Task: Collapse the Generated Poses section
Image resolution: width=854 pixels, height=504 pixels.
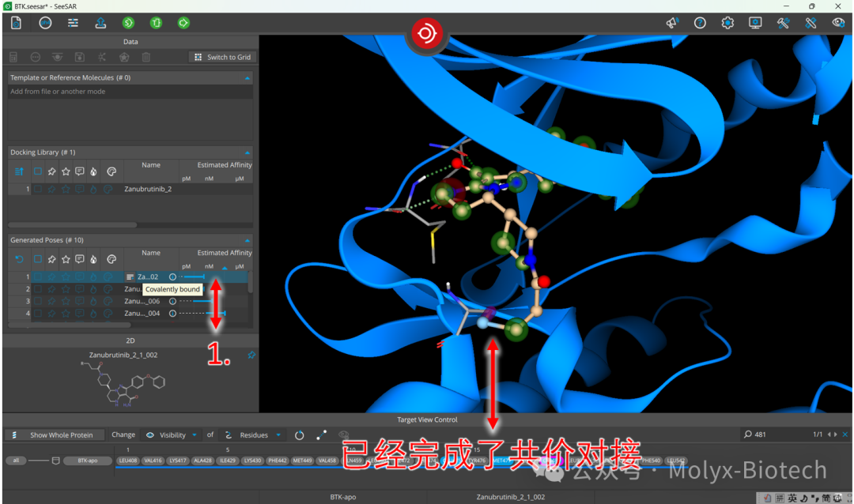Action: point(248,240)
